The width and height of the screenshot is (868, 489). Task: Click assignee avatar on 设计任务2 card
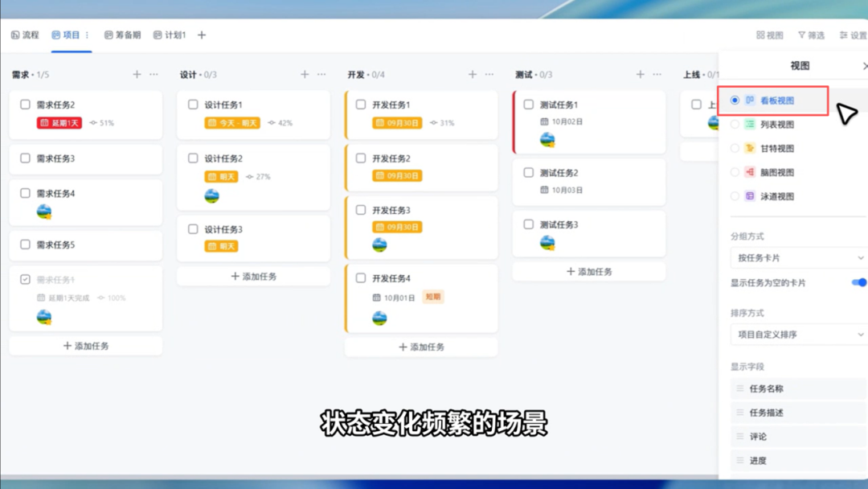point(211,196)
